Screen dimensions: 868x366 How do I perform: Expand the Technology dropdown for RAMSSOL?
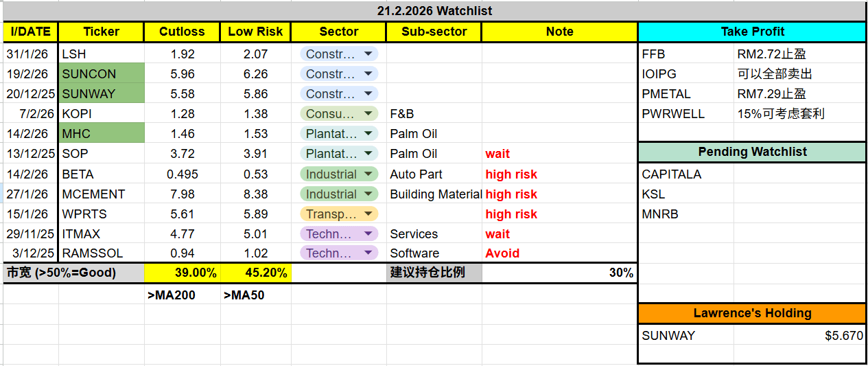pos(368,253)
